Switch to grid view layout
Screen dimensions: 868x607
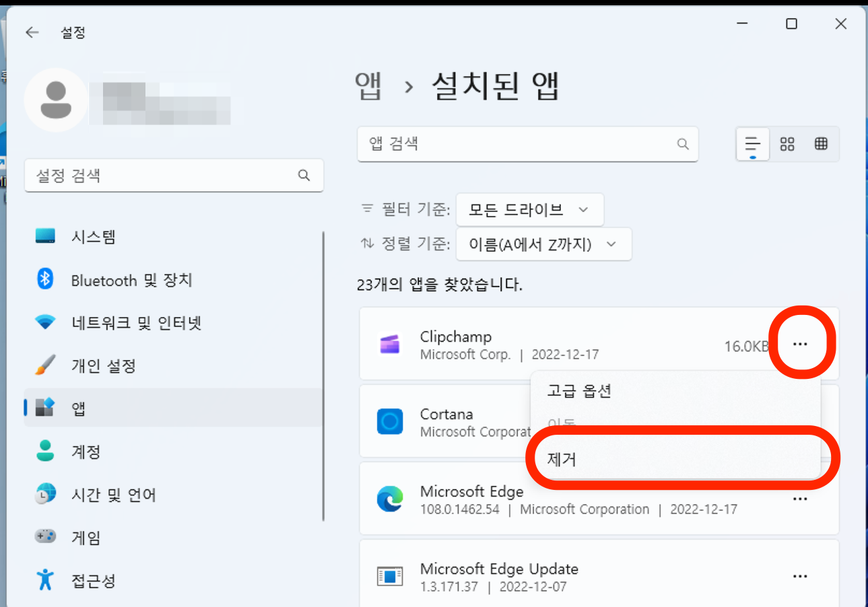coord(787,144)
